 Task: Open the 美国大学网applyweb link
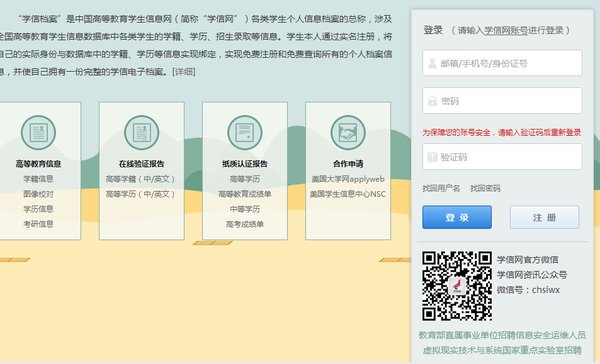(x=348, y=179)
